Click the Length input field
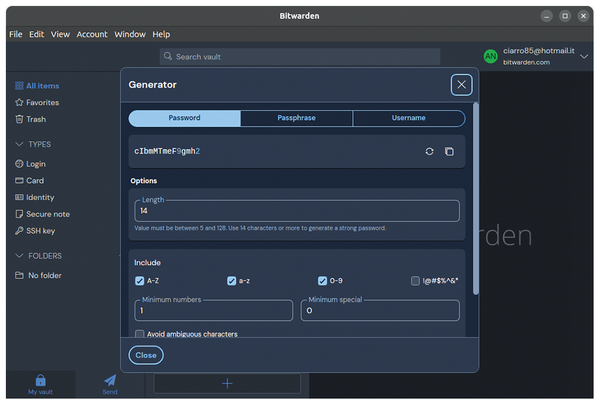This screenshot has width=600, height=405. click(297, 212)
